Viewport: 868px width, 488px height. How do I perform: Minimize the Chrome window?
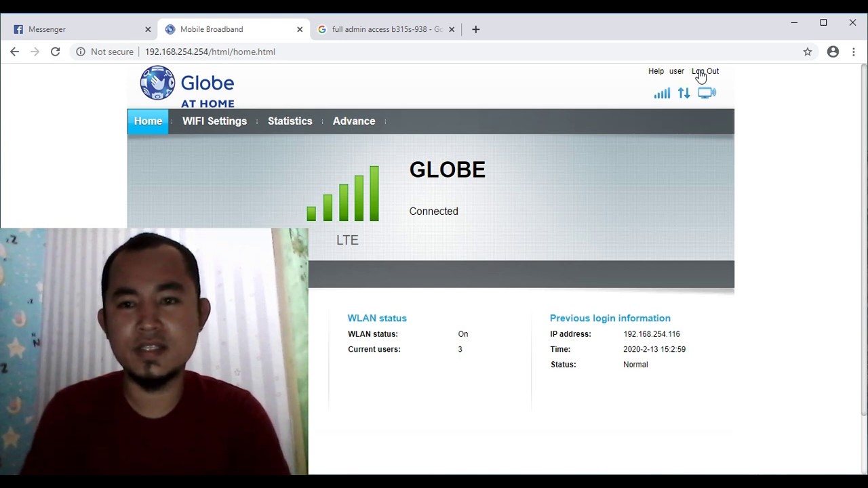(794, 23)
